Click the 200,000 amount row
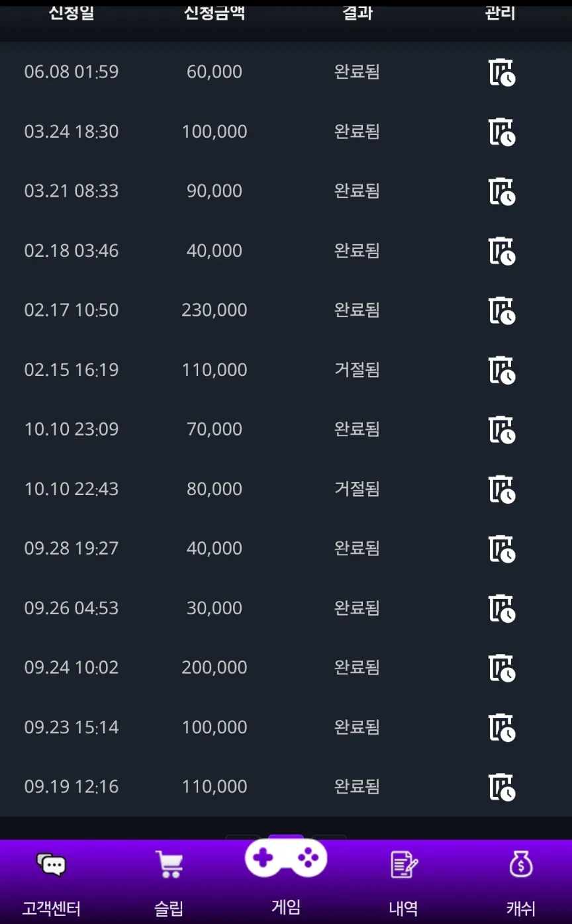This screenshot has height=924, width=572. coord(286,667)
